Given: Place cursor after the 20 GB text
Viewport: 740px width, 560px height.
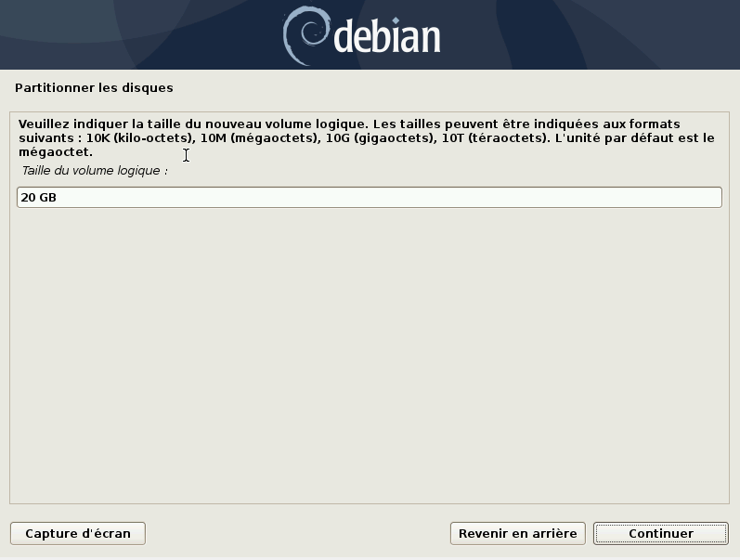Looking at the screenshot, I should (58, 198).
